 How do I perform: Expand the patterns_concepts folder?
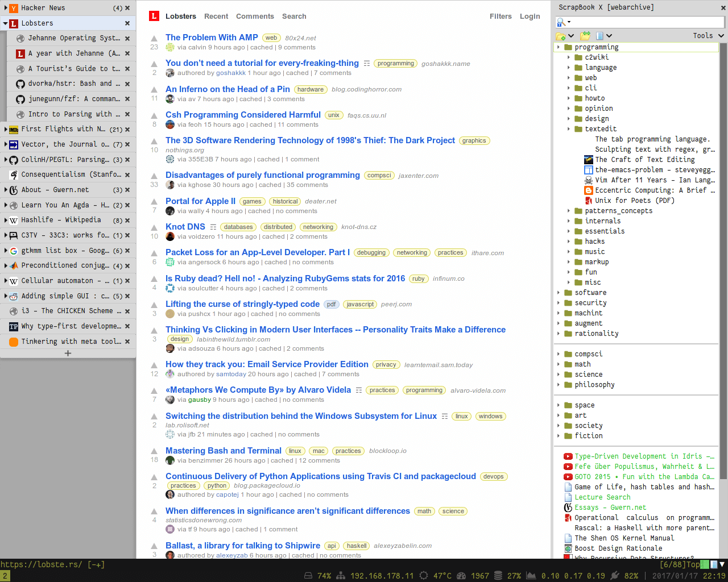(x=569, y=211)
